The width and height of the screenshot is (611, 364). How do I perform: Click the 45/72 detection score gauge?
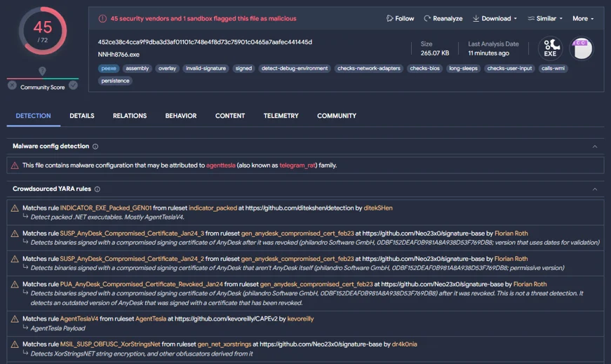[43, 31]
